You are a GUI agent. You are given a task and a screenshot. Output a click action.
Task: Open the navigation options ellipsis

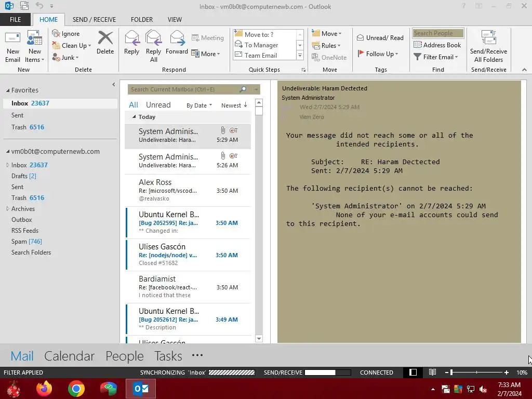[197, 355]
